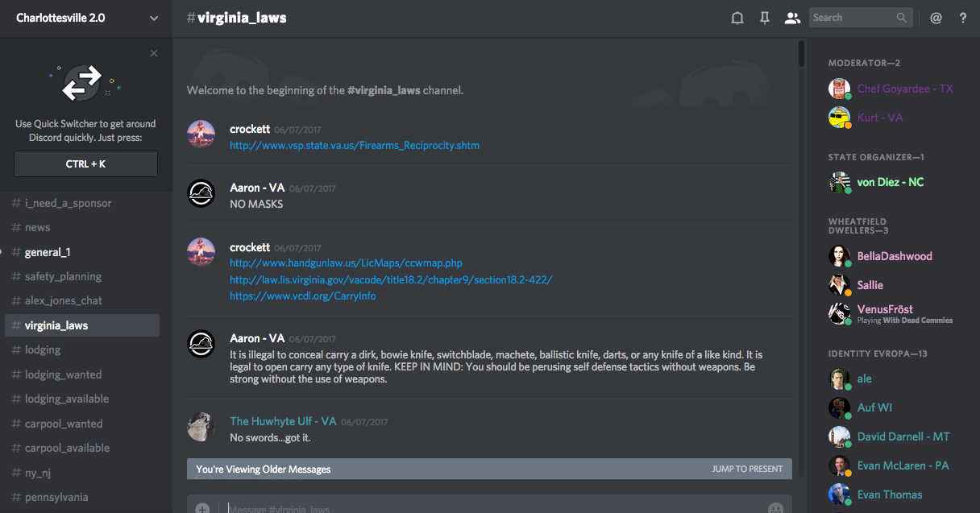Expand the Charlottesville 2.0 server menu
980x513 pixels.
(x=154, y=18)
